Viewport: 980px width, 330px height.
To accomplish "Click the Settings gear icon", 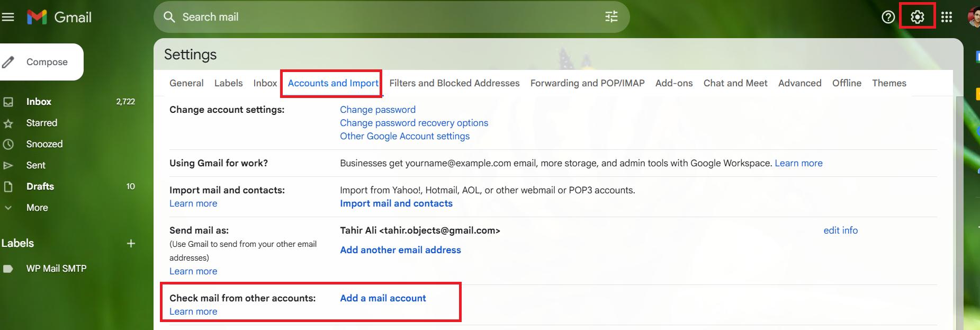I will coord(917,17).
